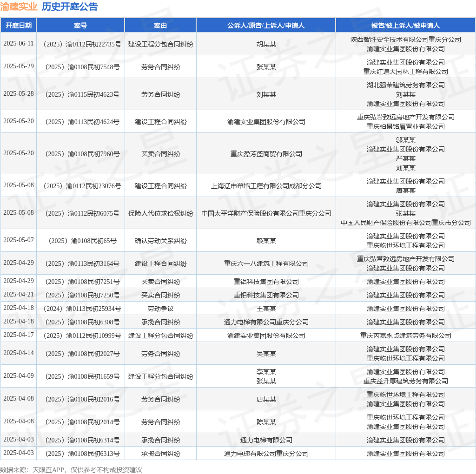
Task: Select case number (2025)渝0115民初4623号
Action: (82, 94)
